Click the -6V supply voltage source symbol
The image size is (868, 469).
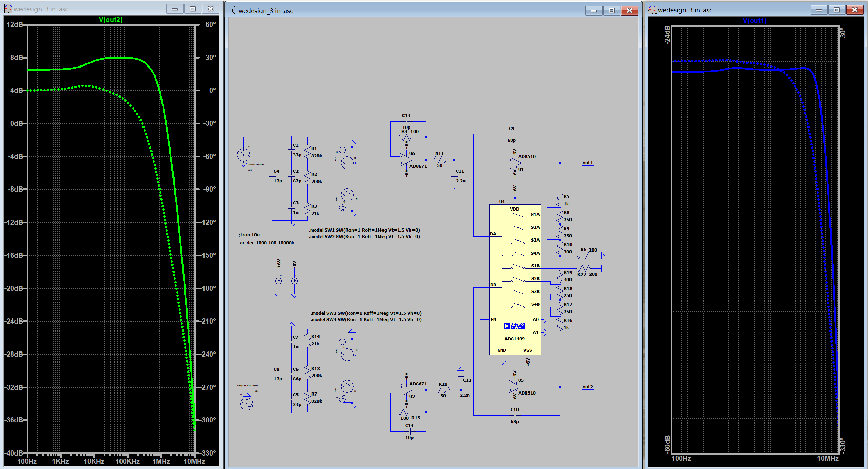295,281
